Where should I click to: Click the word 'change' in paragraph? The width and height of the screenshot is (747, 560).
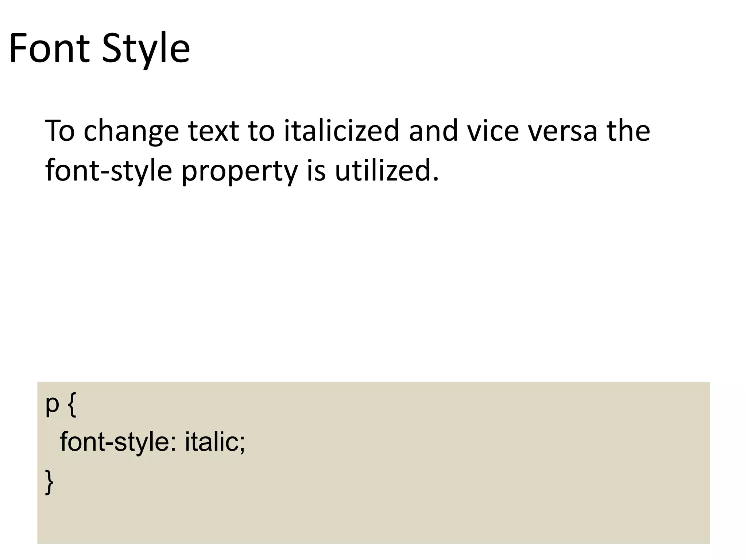point(131,131)
